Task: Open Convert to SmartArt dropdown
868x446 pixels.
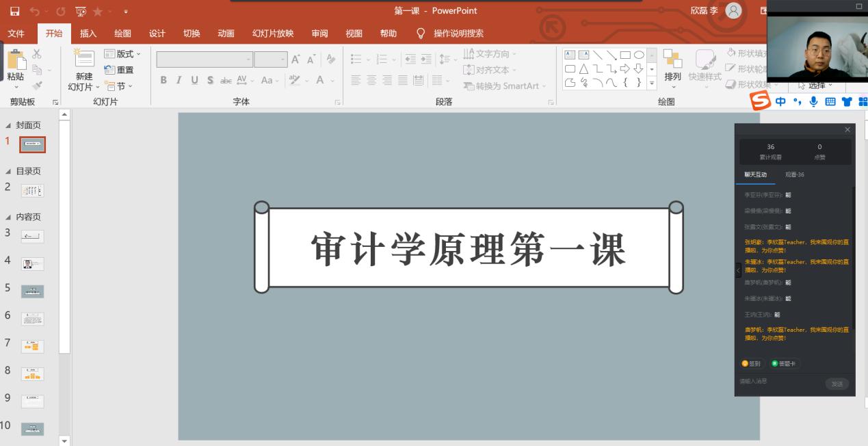Action: coord(505,86)
